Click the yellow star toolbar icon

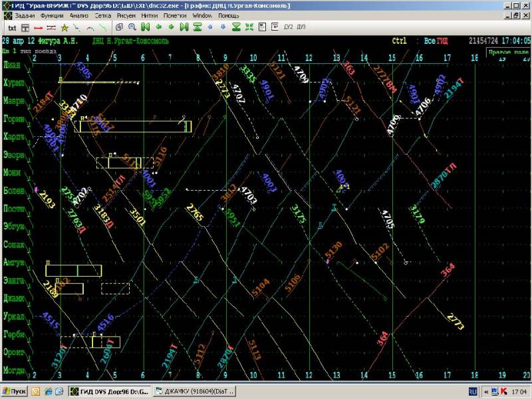point(65,27)
